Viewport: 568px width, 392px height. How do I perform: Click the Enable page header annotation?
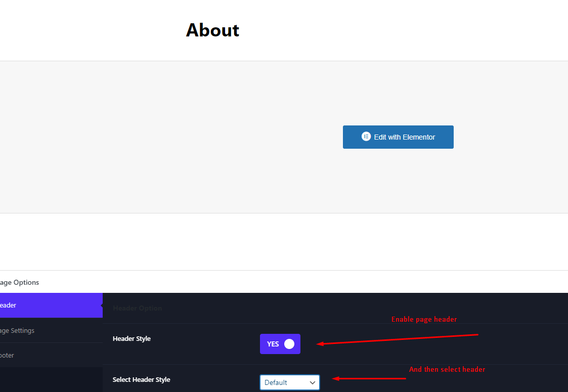pos(424,319)
